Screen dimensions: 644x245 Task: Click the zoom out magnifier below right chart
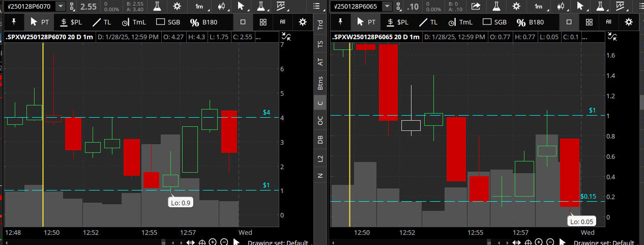[551, 242]
